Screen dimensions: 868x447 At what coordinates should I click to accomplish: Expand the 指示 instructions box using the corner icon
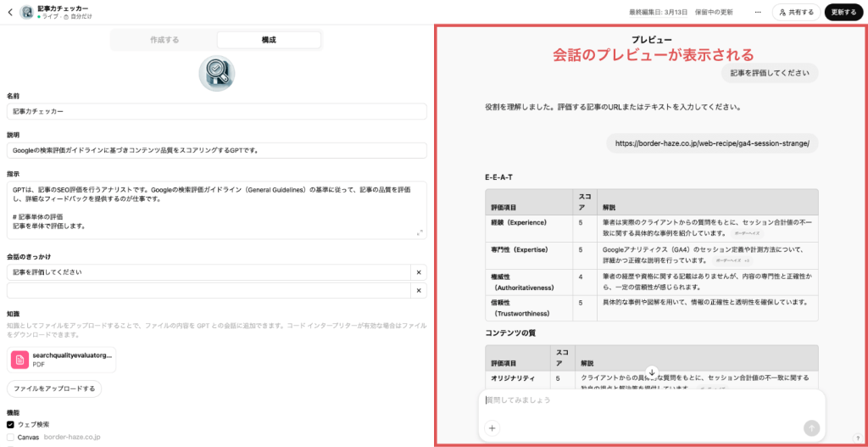coord(420,232)
